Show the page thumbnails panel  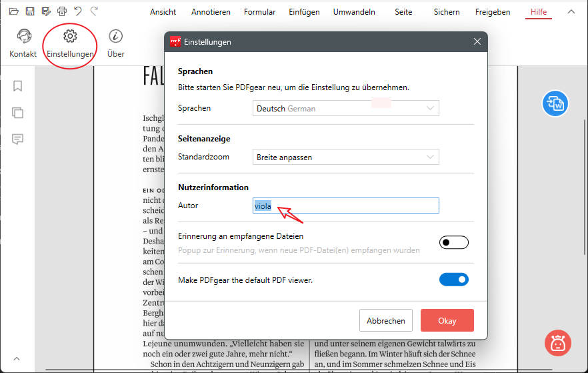(17, 113)
